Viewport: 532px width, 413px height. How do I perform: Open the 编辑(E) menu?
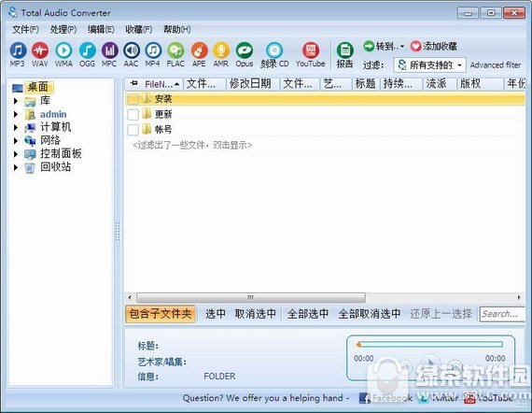coord(101,30)
